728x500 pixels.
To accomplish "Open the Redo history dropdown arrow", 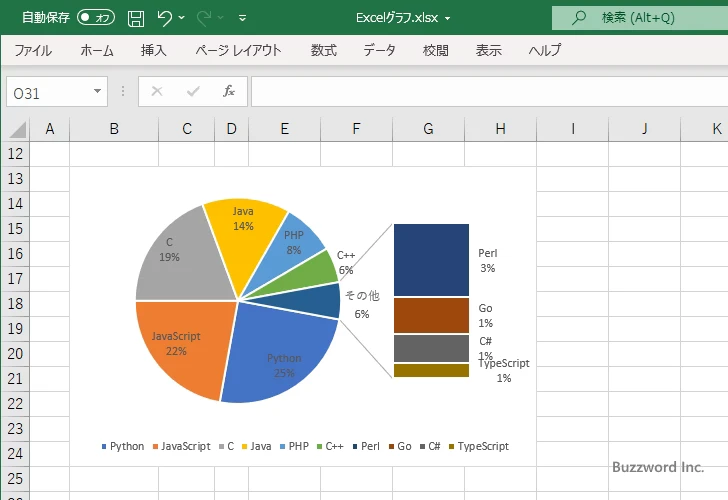I will [221, 18].
